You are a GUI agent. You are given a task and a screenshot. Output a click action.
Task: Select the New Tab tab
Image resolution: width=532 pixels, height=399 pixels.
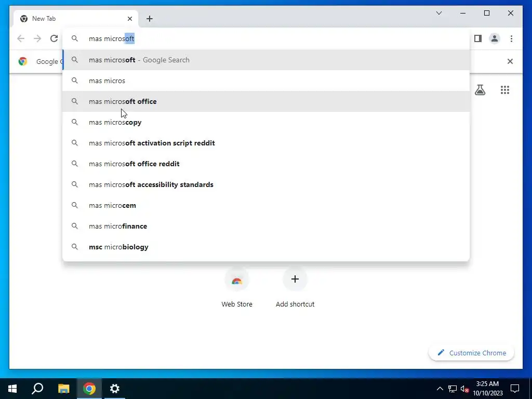(x=76, y=19)
